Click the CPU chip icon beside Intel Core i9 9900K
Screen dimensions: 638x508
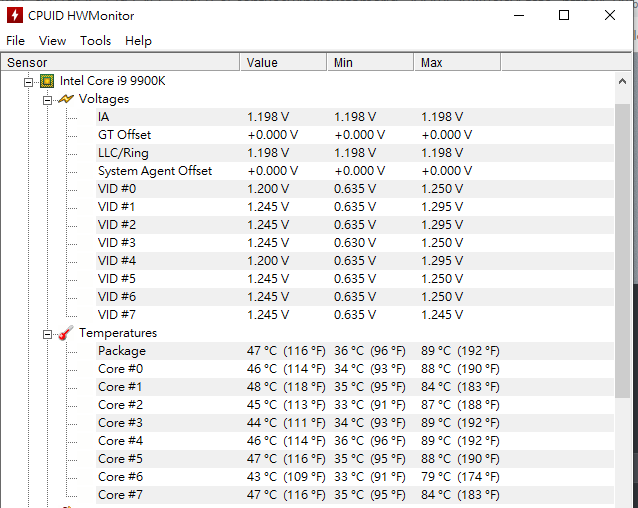click(x=47, y=81)
